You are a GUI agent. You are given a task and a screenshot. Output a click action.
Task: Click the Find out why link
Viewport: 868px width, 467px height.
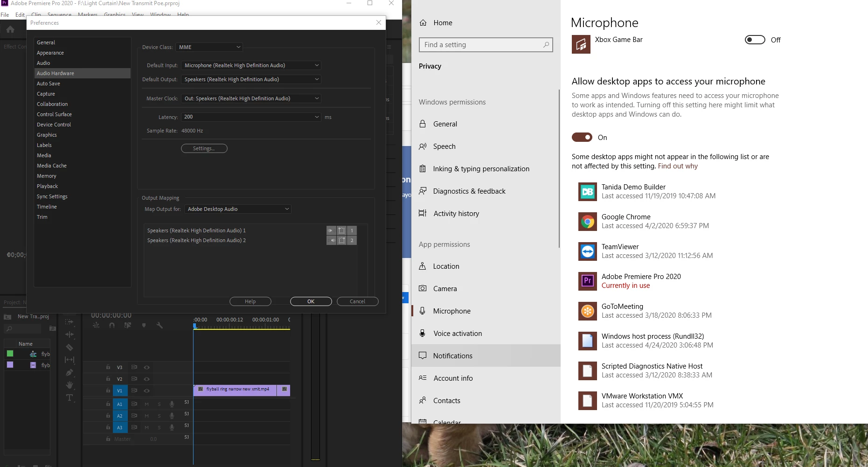[x=678, y=166]
